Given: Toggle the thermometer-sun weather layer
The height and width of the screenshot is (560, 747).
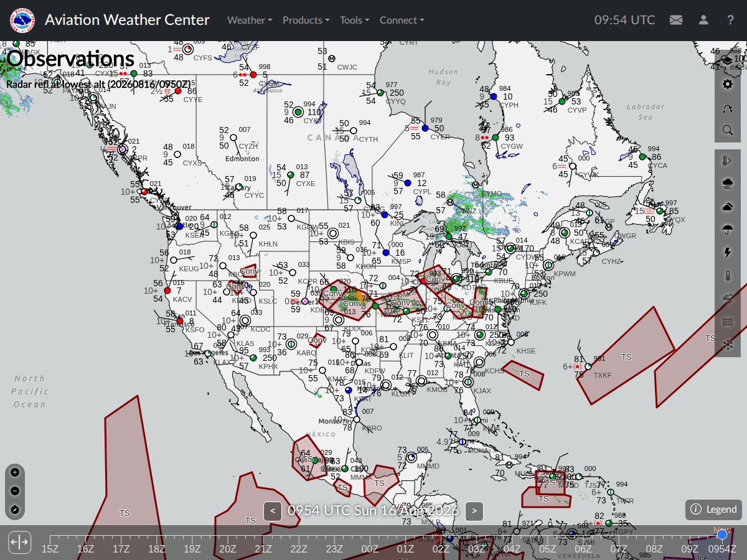Looking at the screenshot, I should [727, 161].
